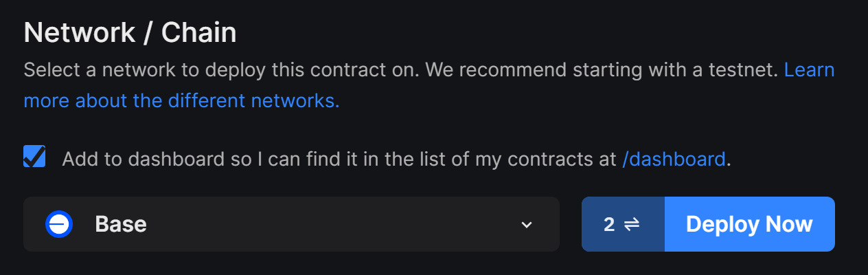Click the blue Base network logo icon
Viewport: 868px width, 275px height.
coord(59,224)
